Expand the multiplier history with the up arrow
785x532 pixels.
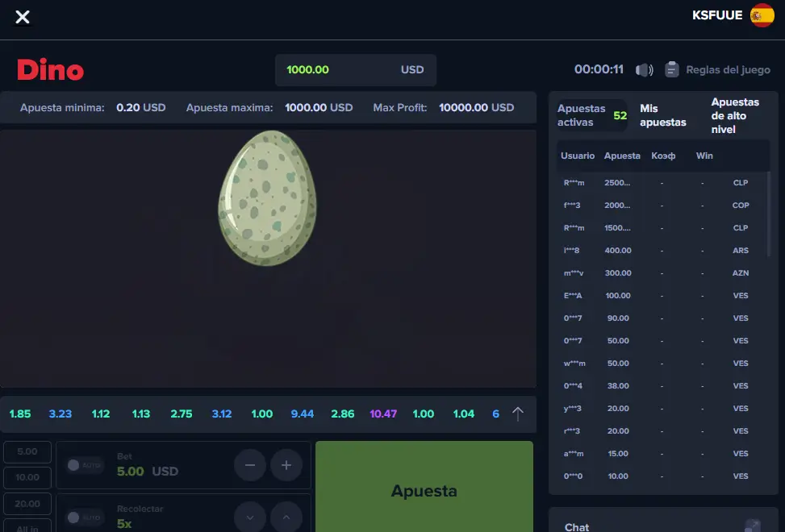tap(518, 414)
